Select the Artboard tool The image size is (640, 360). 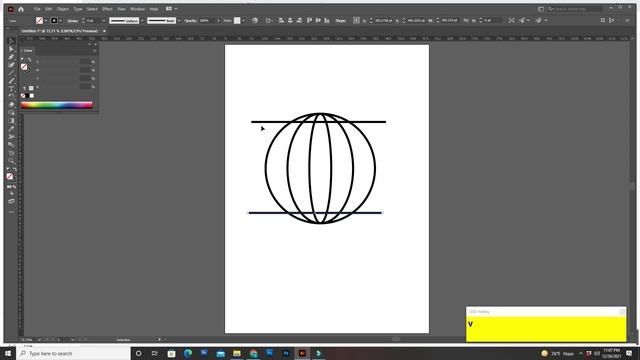coord(11,153)
